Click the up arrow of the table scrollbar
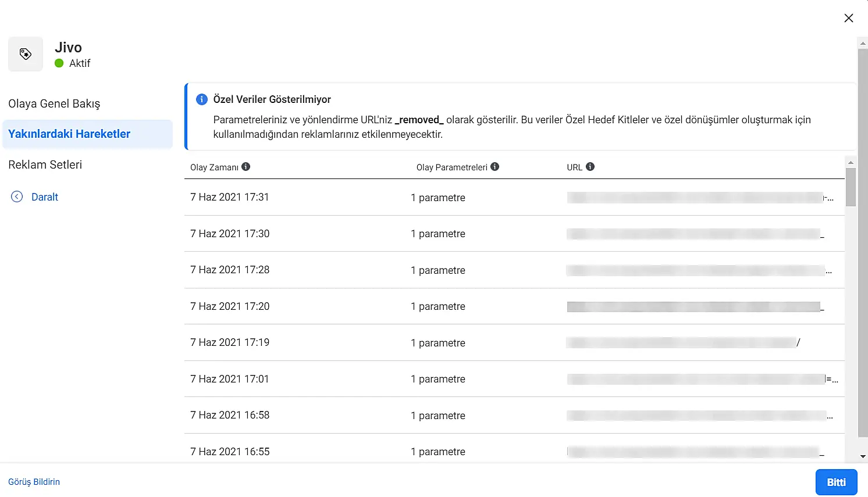This screenshot has width=868, height=497. [x=851, y=162]
